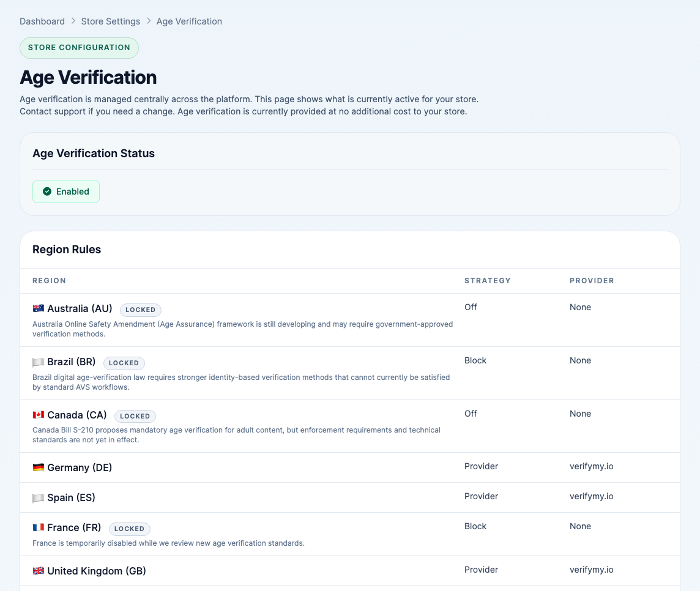
Task: Select Age Verification breadcrumb item
Action: (x=189, y=21)
